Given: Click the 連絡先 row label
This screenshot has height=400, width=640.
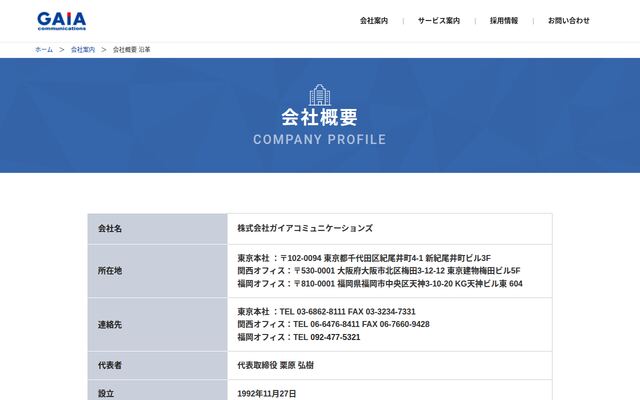Looking at the screenshot, I should point(110,325).
